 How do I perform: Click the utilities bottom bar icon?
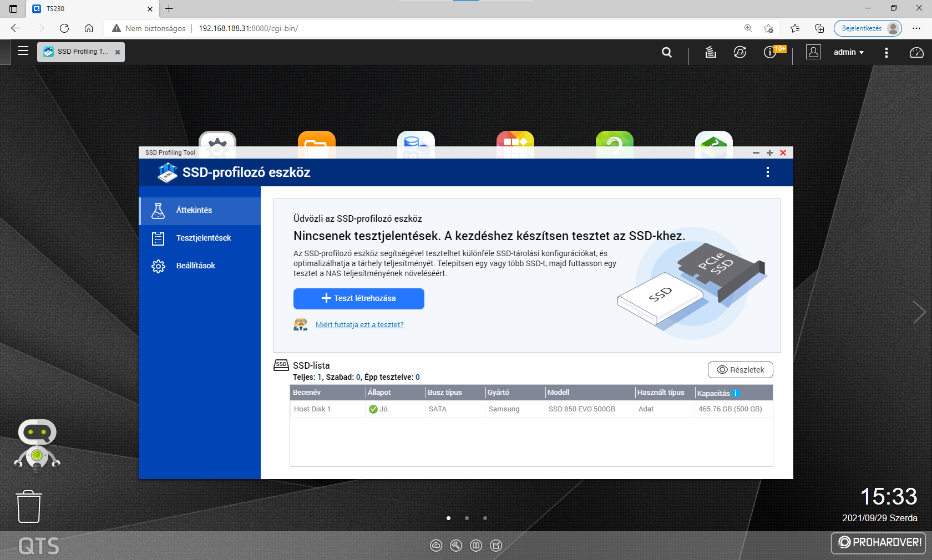click(x=456, y=546)
